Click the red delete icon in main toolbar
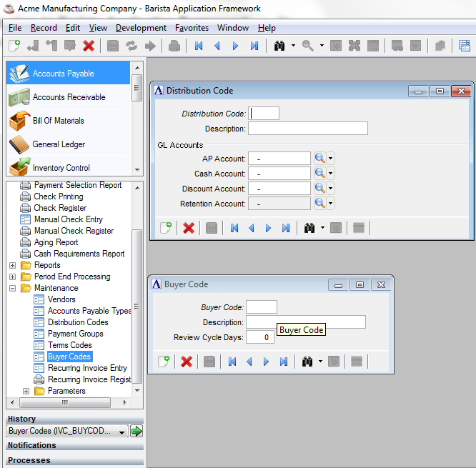The width and height of the screenshot is (476, 468). click(89, 46)
